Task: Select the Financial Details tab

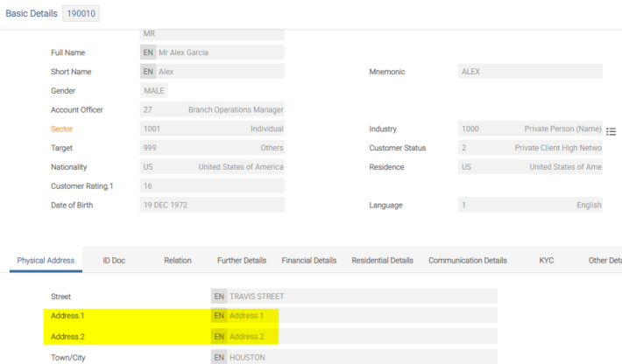Action: 308,261
